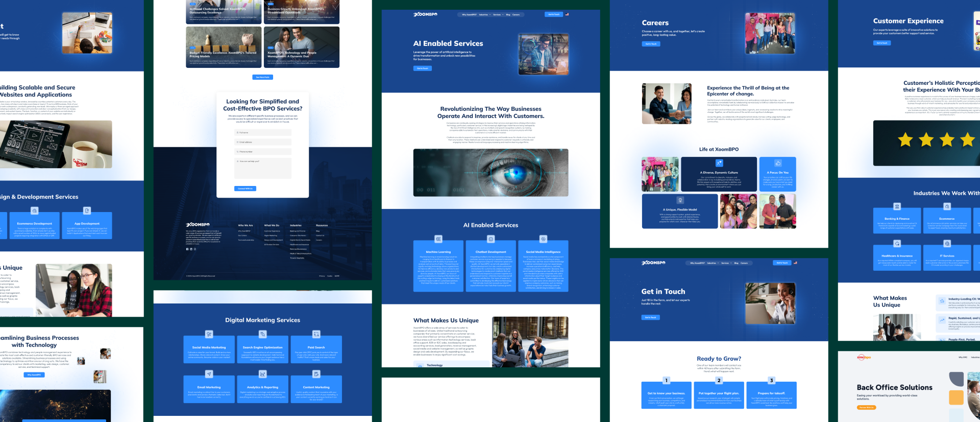Click the See More Posts button

(x=263, y=77)
